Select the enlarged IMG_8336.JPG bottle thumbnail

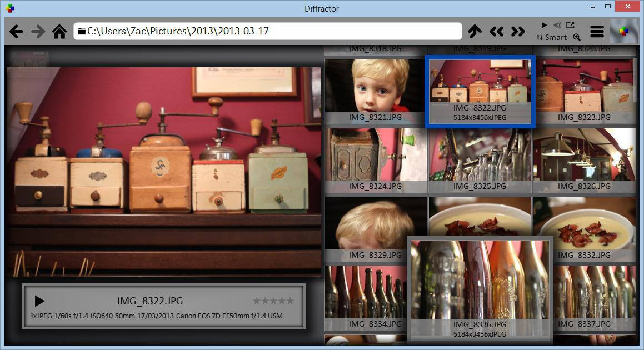pos(480,289)
